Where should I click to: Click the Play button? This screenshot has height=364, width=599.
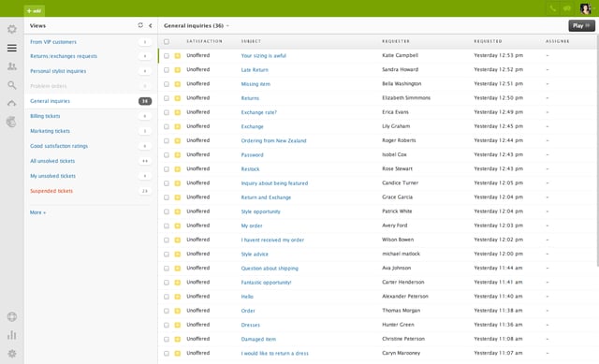[x=581, y=25]
